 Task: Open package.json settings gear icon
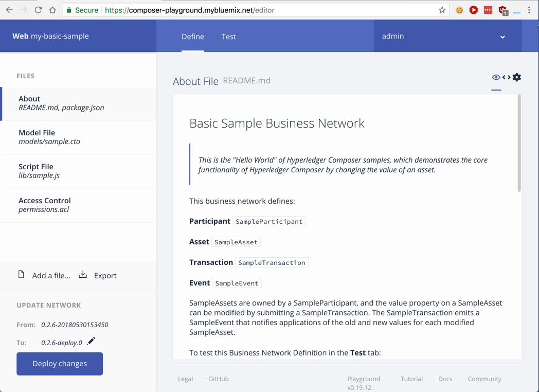point(517,78)
